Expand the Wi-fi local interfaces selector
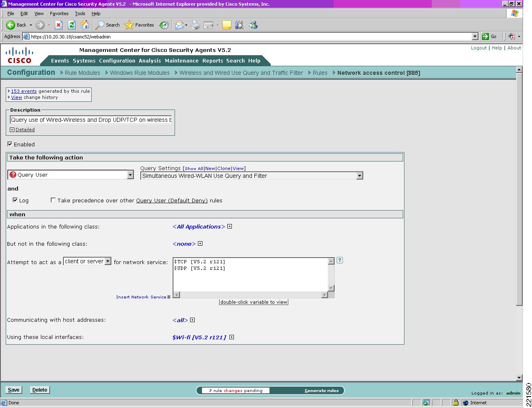532x408 pixels. (x=232, y=337)
